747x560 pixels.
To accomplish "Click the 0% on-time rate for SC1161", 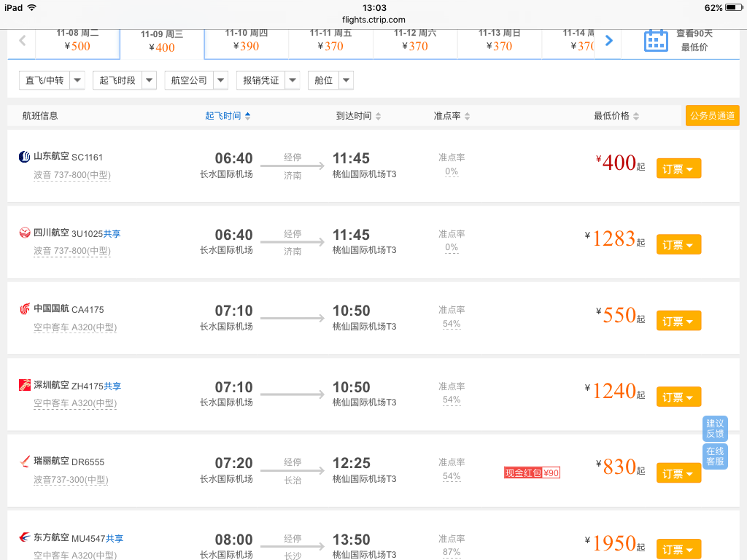I will tap(452, 171).
